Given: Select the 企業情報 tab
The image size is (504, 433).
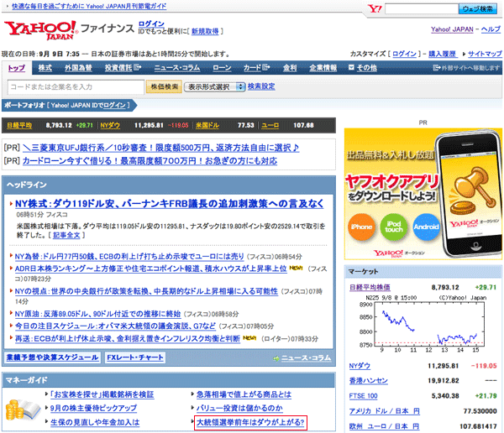Looking at the screenshot, I should click(x=323, y=68).
